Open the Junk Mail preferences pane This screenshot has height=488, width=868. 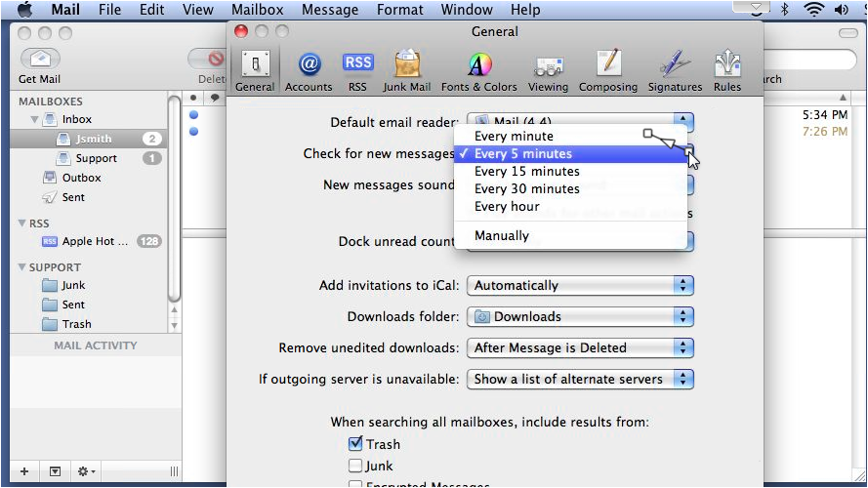[x=407, y=71]
